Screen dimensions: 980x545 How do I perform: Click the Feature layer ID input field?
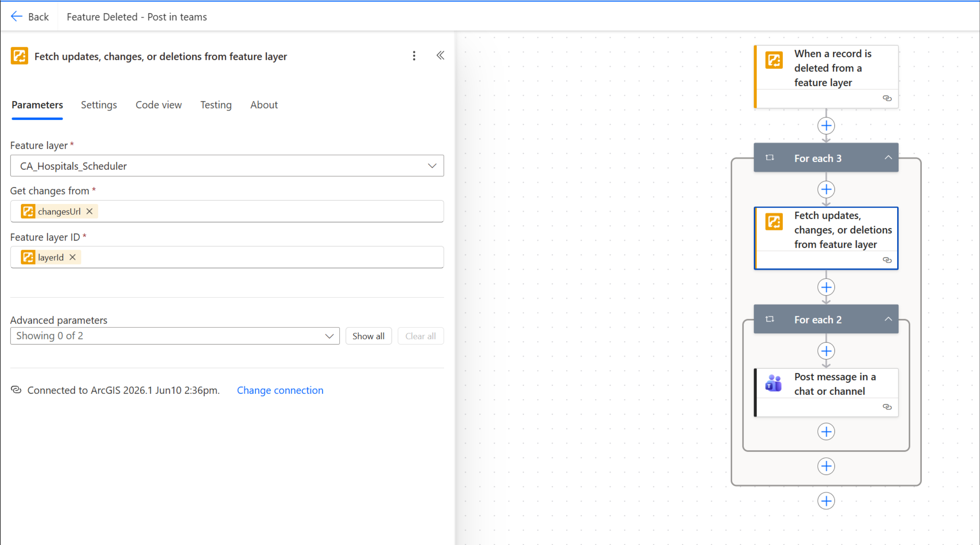227,257
